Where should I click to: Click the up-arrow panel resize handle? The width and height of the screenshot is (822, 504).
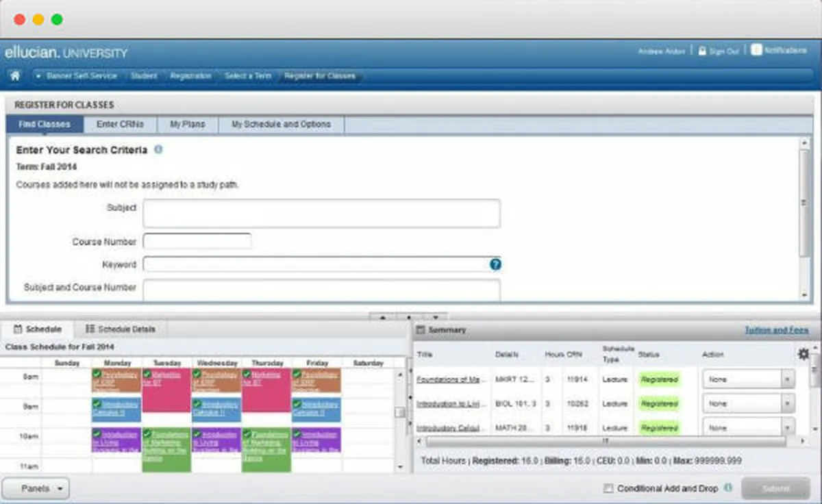pyautogui.click(x=382, y=318)
